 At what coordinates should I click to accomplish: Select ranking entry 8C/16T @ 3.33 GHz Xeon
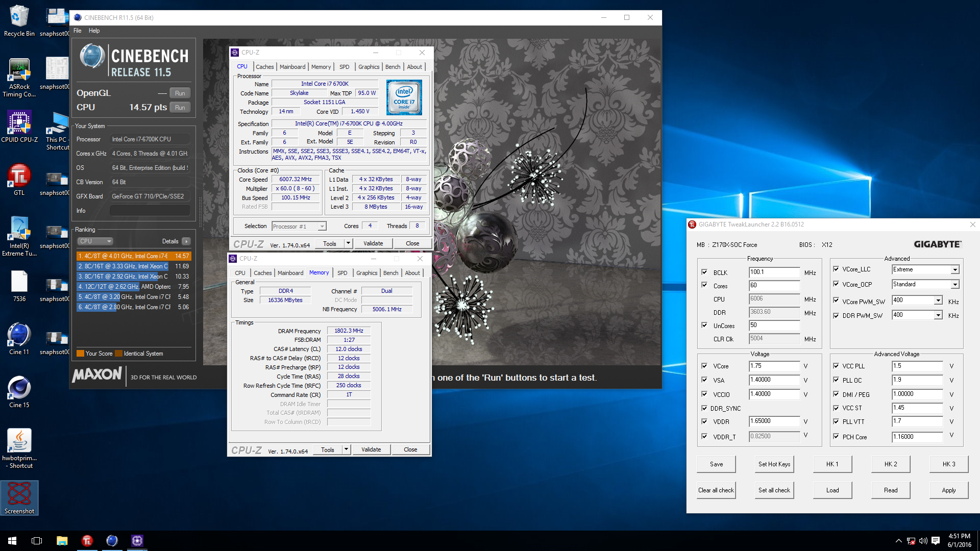click(x=134, y=266)
